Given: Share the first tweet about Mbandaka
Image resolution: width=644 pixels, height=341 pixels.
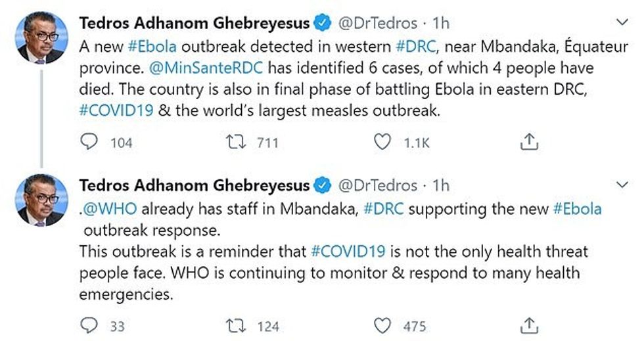Looking at the screenshot, I should pyautogui.click(x=530, y=142).
